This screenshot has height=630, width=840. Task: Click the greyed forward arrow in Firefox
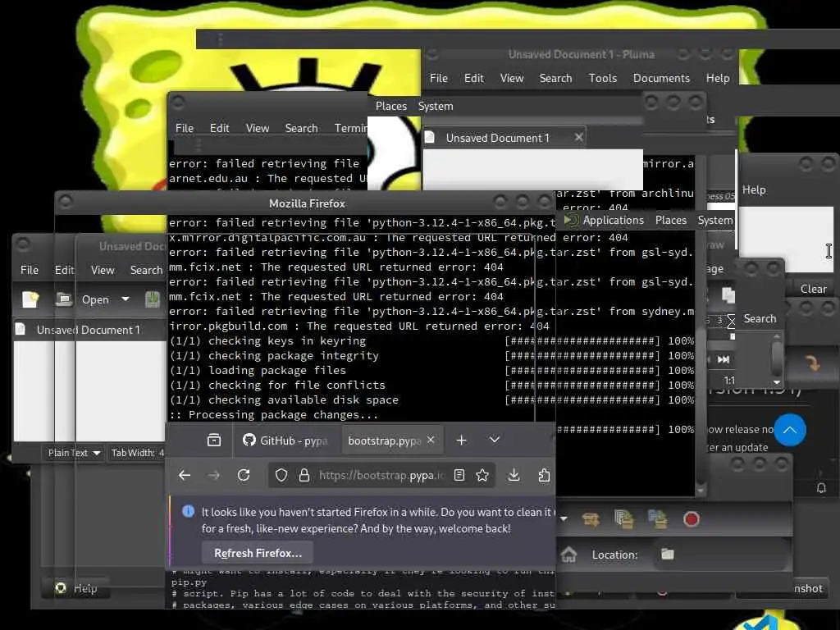click(214, 475)
